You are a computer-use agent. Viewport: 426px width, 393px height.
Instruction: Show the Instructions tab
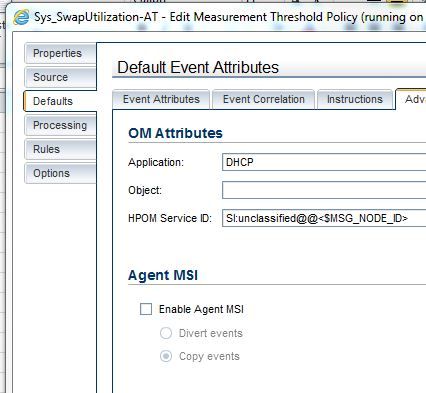pos(355,99)
